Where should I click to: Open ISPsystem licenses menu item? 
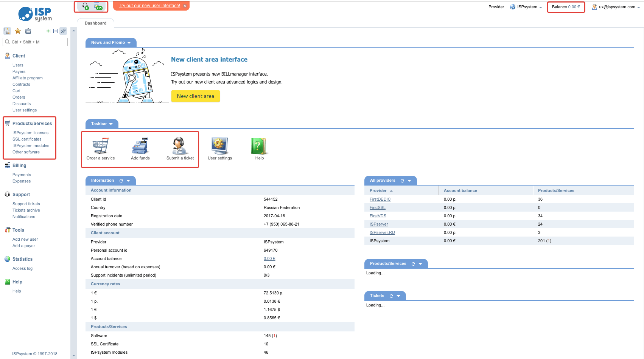[30, 133]
